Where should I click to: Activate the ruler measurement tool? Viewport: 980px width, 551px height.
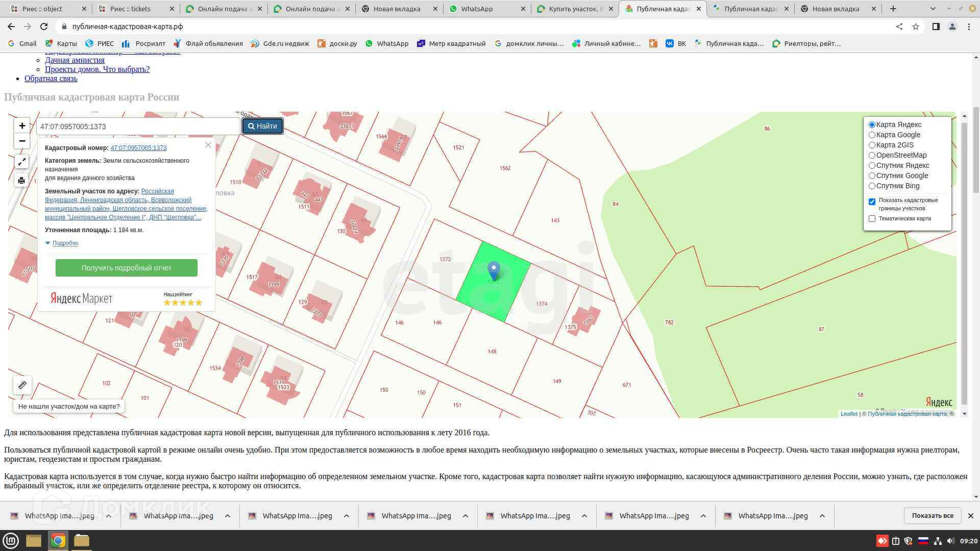tap(22, 385)
